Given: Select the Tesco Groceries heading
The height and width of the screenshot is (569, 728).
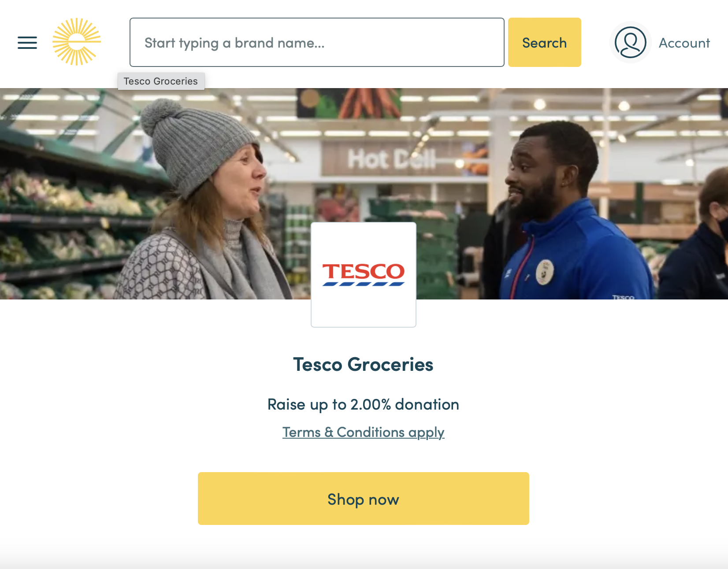Looking at the screenshot, I should click(364, 365).
